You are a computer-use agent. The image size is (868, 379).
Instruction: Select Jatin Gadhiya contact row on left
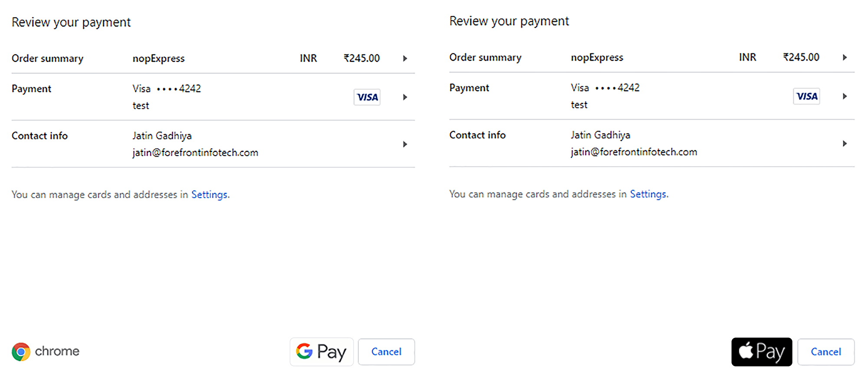click(213, 144)
